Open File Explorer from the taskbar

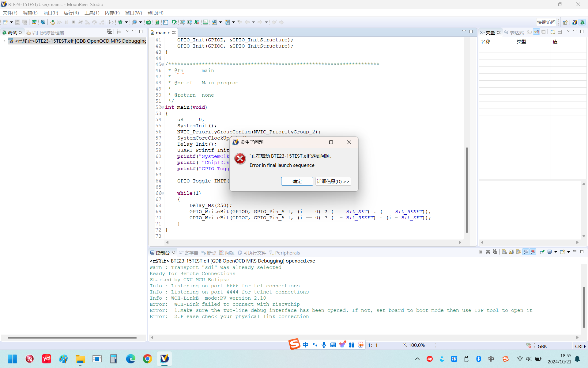pos(80,359)
